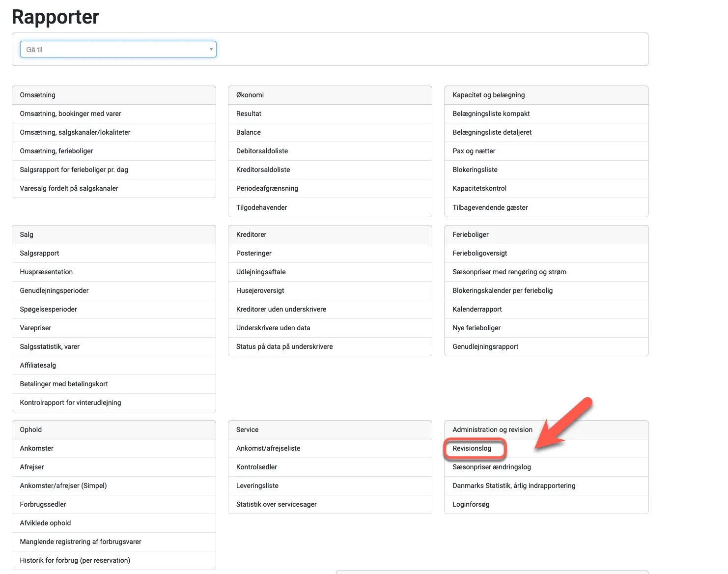Select the Posteringer report
Screen dimensions: 728x574
point(254,253)
